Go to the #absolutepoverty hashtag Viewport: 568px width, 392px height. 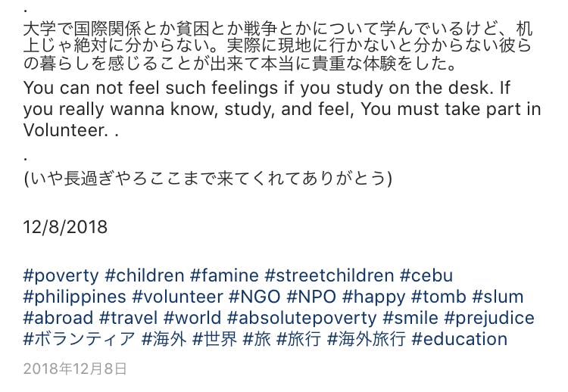[x=301, y=318]
